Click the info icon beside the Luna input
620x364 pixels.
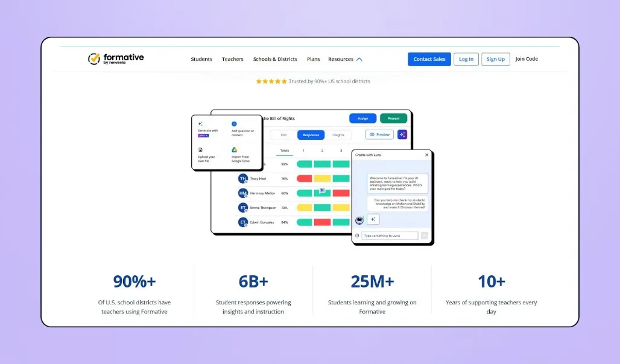[x=357, y=235]
